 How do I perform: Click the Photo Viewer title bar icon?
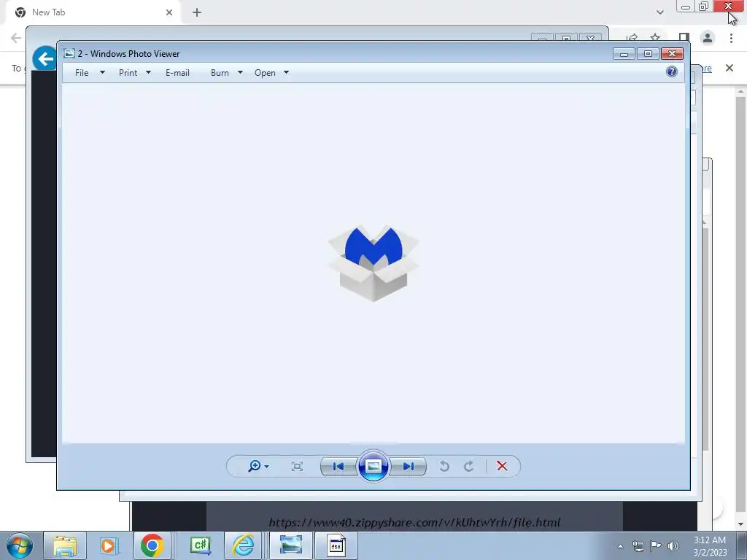pyautogui.click(x=69, y=53)
